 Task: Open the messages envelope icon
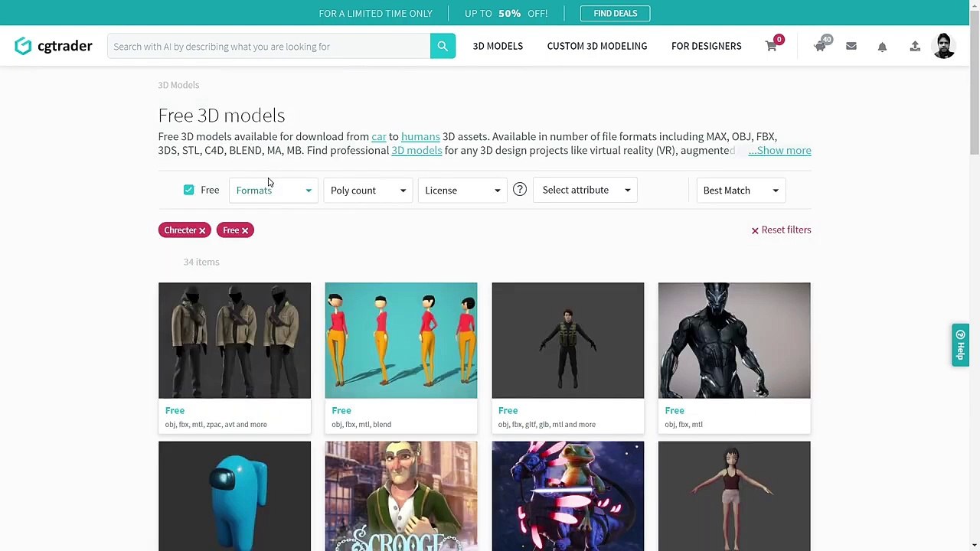851,46
